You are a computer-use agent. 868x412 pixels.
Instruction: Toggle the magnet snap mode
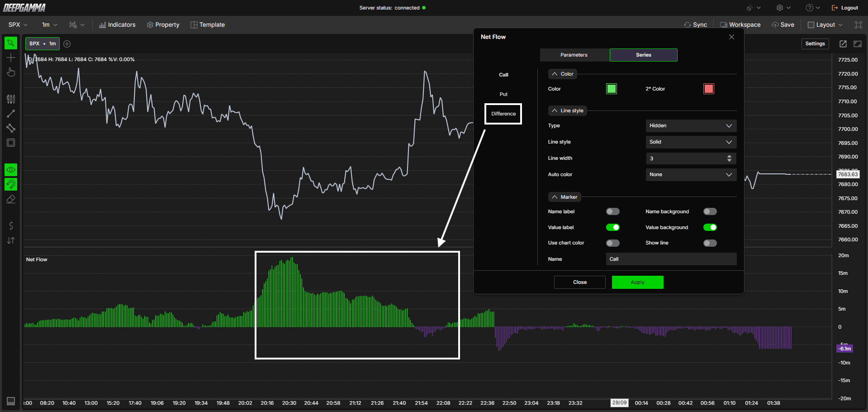pyautogui.click(x=11, y=184)
